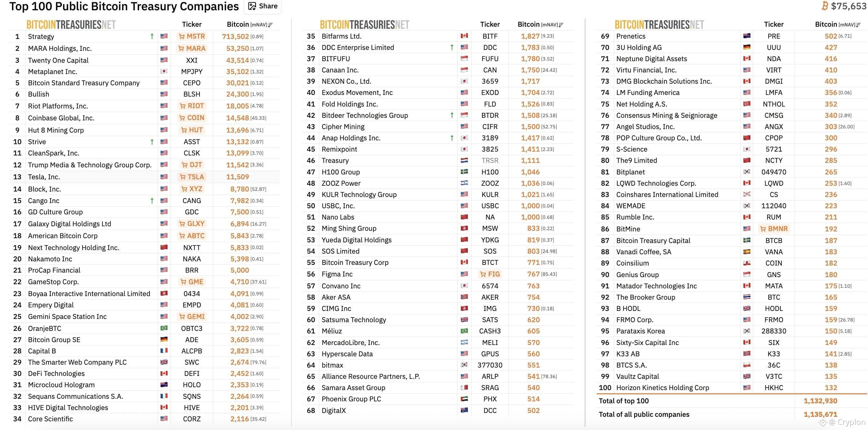
Task: Sort the ranks 35–68 table by Bitcoin
Action: pyautogui.click(x=540, y=24)
